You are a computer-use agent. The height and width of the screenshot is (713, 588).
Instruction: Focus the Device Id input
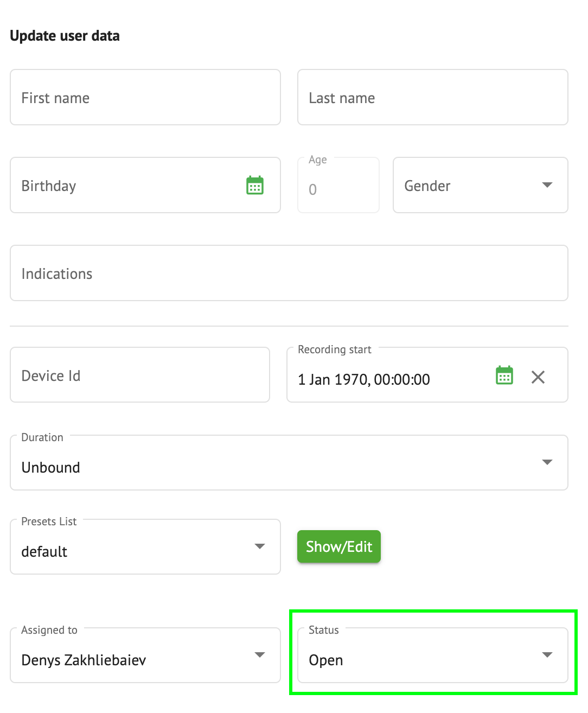pos(139,375)
